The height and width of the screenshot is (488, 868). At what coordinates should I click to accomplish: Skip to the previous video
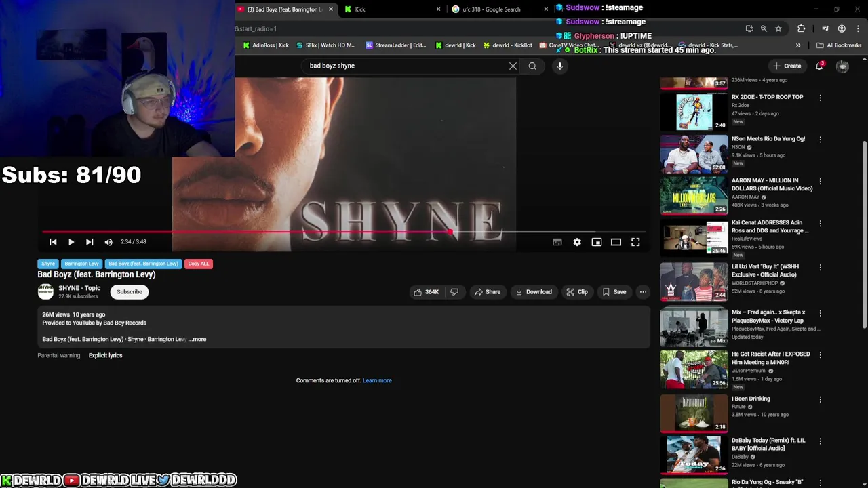click(x=53, y=242)
